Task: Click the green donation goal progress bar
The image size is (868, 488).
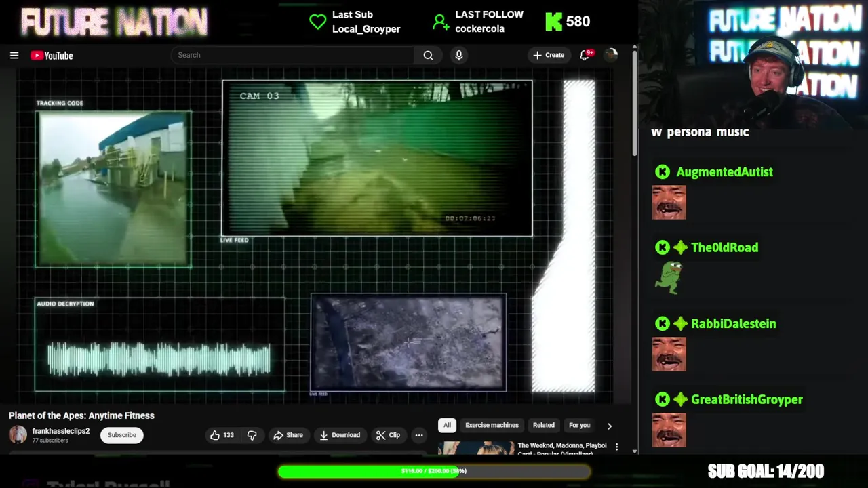Action: (434, 471)
